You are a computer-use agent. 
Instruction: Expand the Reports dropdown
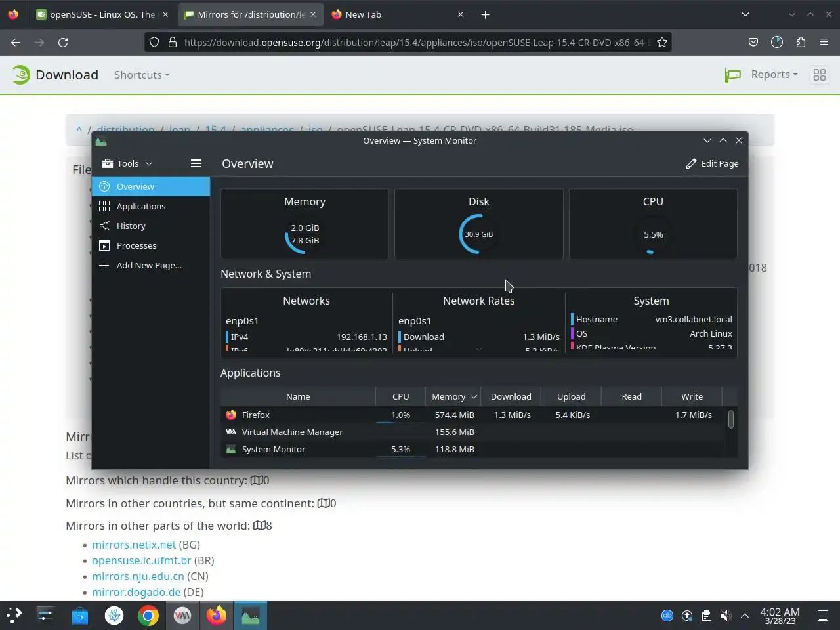[x=774, y=75]
